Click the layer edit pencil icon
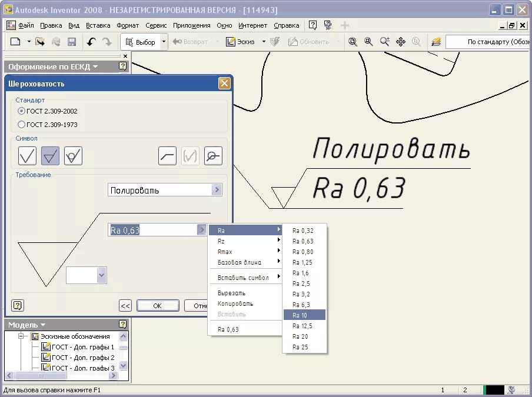Screen dimensions: 532x397 (435, 42)
